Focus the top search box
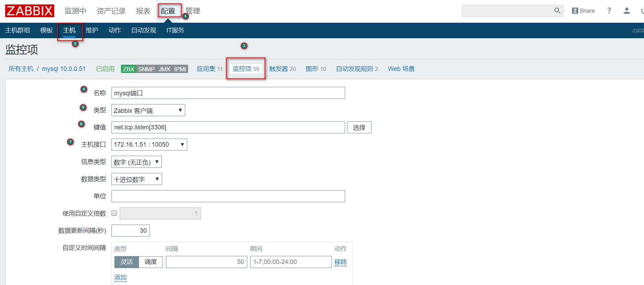The width and height of the screenshot is (644, 285). point(507,11)
